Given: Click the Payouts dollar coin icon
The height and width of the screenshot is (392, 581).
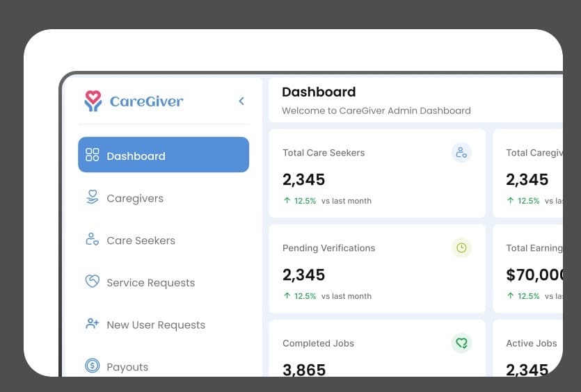Looking at the screenshot, I should [x=93, y=366].
